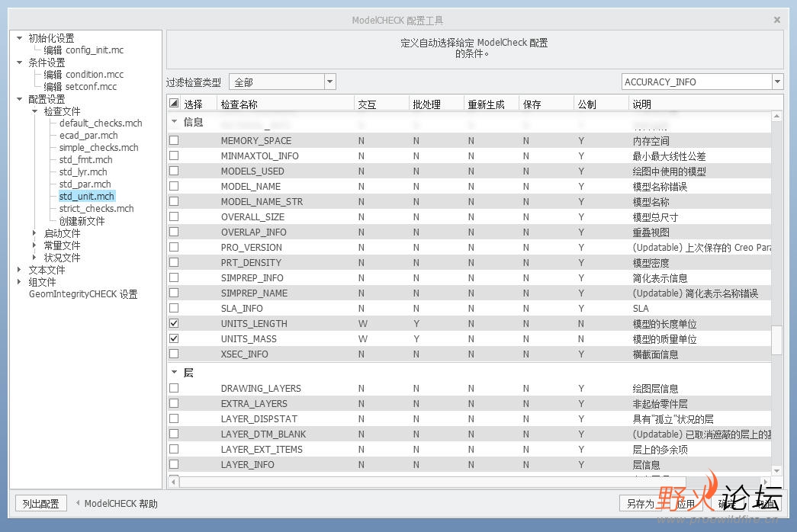The image size is (797, 532).
Task: Check the DRAWING_LAYERS row checkbox
Action: 174,388
